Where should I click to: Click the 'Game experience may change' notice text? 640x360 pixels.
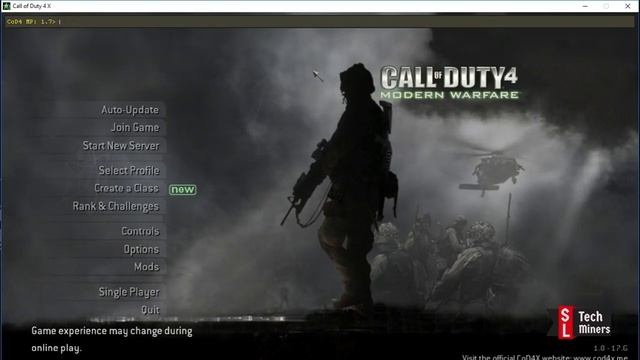pyautogui.click(x=111, y=339)
